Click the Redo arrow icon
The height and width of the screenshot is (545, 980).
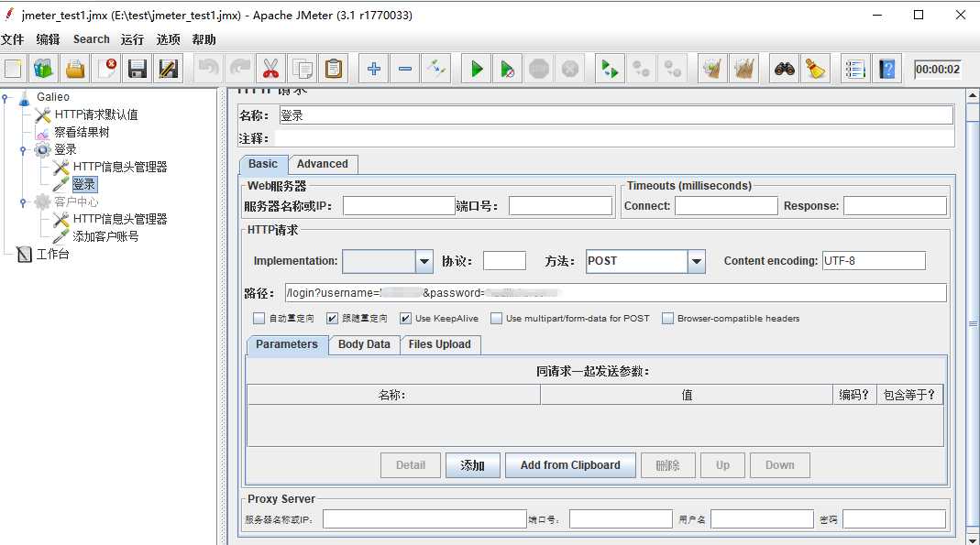(x=240, y=69)
